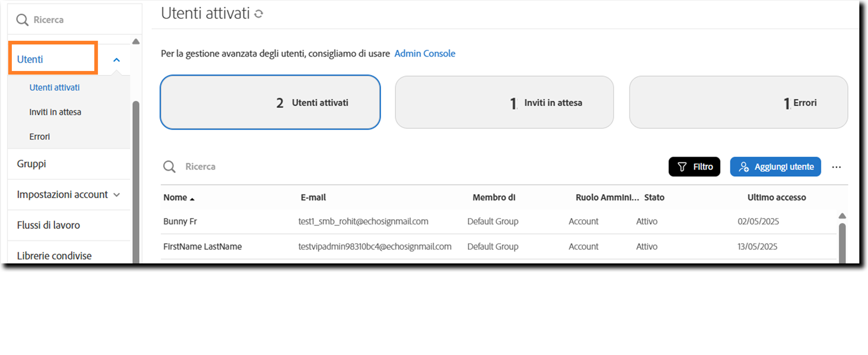This screenshot has width=868, height=355.
Task: Switch to the Errori summary card
Action: pyautogui.click(x=738, y=103)
